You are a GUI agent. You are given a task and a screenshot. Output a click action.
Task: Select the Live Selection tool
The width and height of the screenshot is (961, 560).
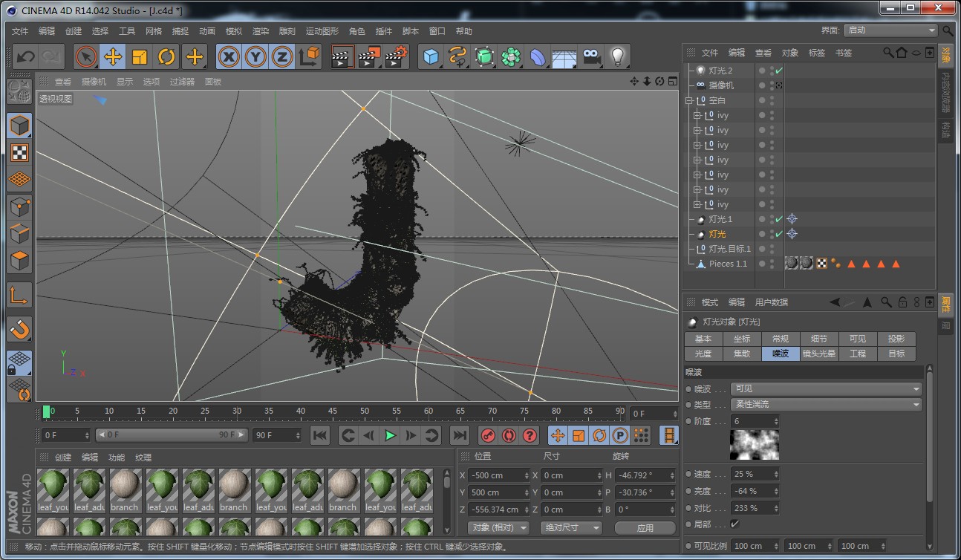pyautogui.click(x=87, y=56)
